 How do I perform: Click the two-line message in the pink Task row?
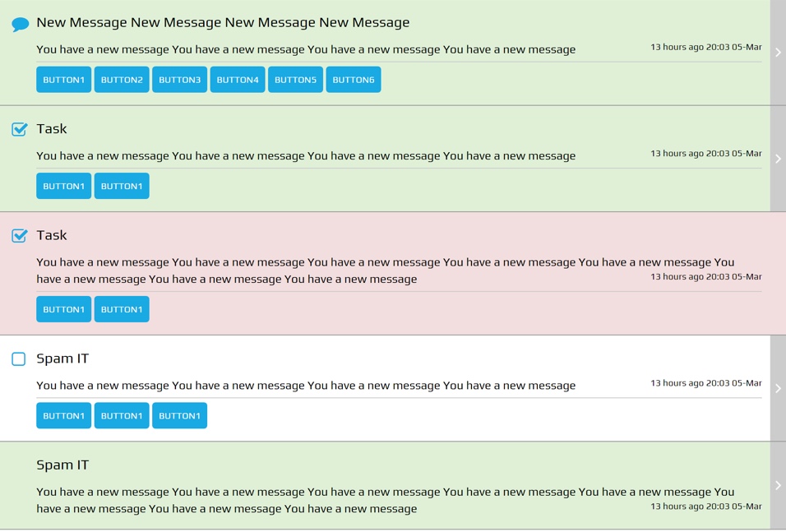(385, 271)
